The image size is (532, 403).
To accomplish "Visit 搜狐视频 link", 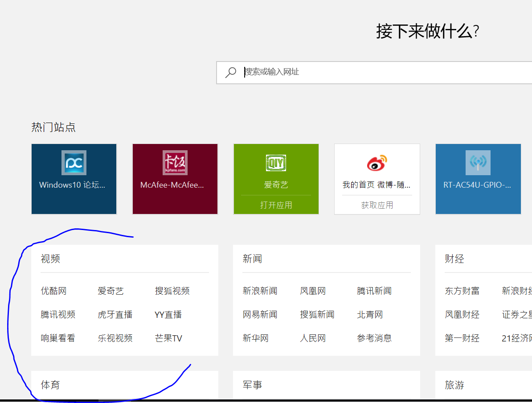I will click(x=172, y=291).
